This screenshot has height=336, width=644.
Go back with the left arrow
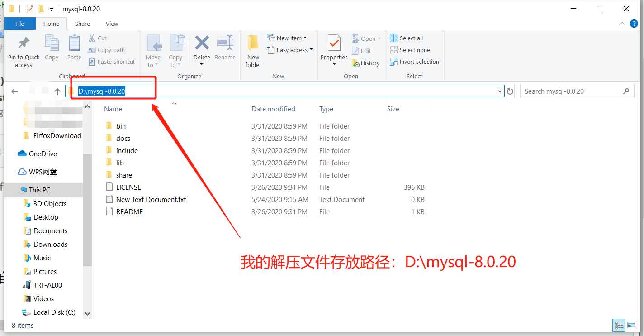[14, 91]
